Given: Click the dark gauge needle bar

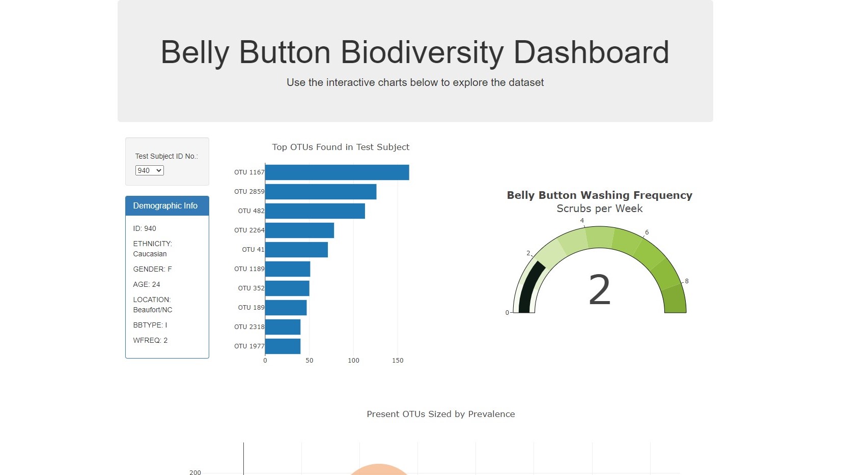Looking at the screenshot, I should click(528, 287).
